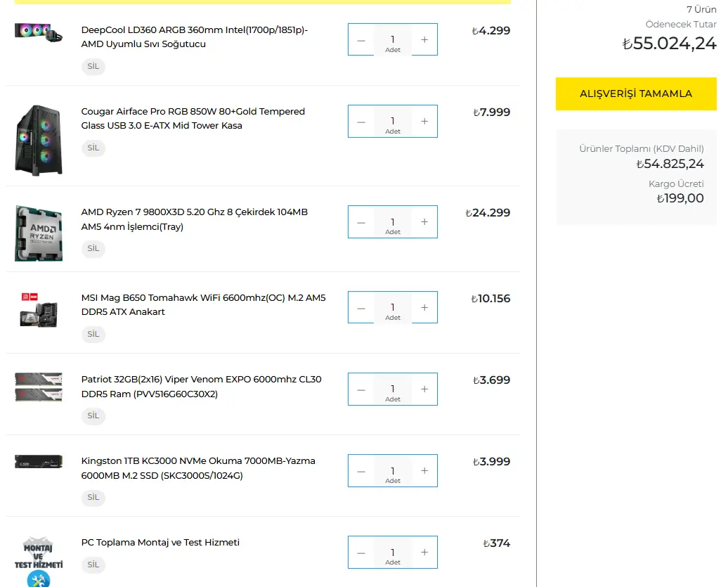The height and width of the screenshot is (587, 728).
Task: Open AMD Ryzen processor product thumbnail
Action: 39,233
